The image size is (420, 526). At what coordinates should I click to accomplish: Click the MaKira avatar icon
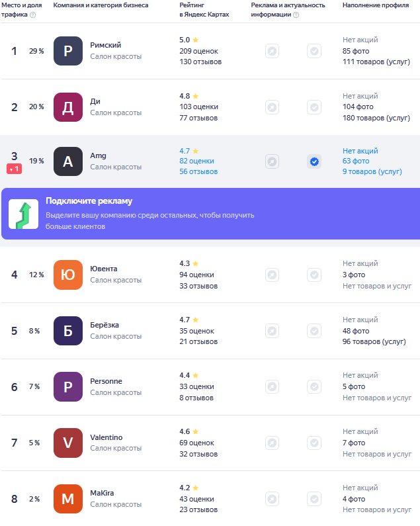click(x=68, y=499)
